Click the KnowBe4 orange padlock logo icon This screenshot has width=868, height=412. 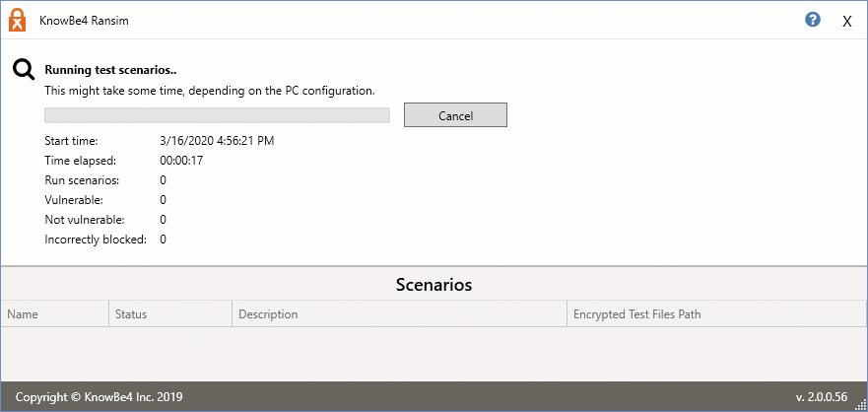click(x=17, y=20)
